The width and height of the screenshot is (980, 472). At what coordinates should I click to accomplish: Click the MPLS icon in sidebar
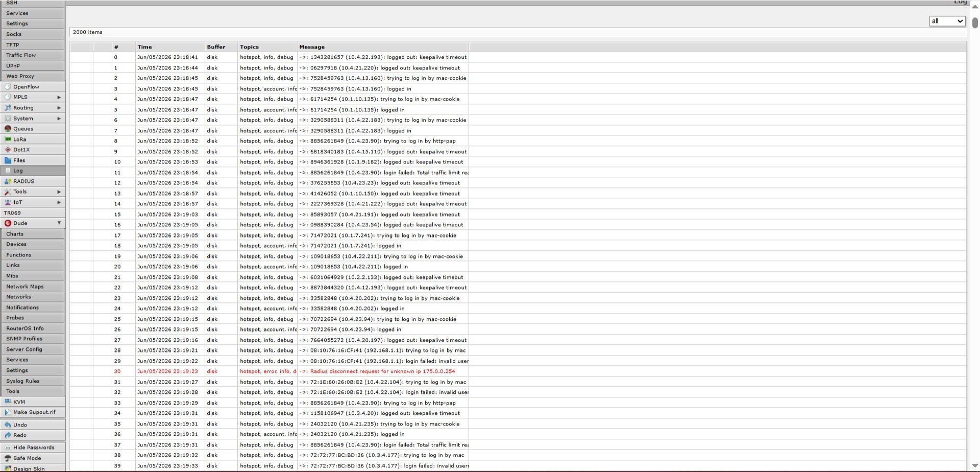[8, 97]
